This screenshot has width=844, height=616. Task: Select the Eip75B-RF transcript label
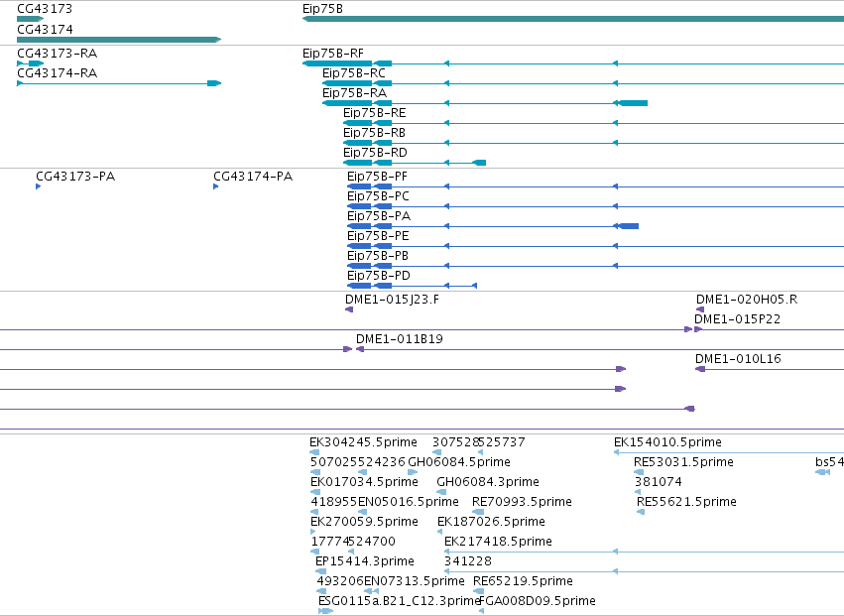(333, 54)
